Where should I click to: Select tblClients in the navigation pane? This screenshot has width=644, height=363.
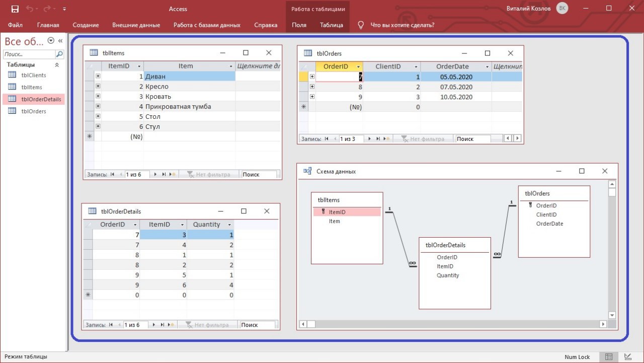pyautogui.click(x=34, y=75)
